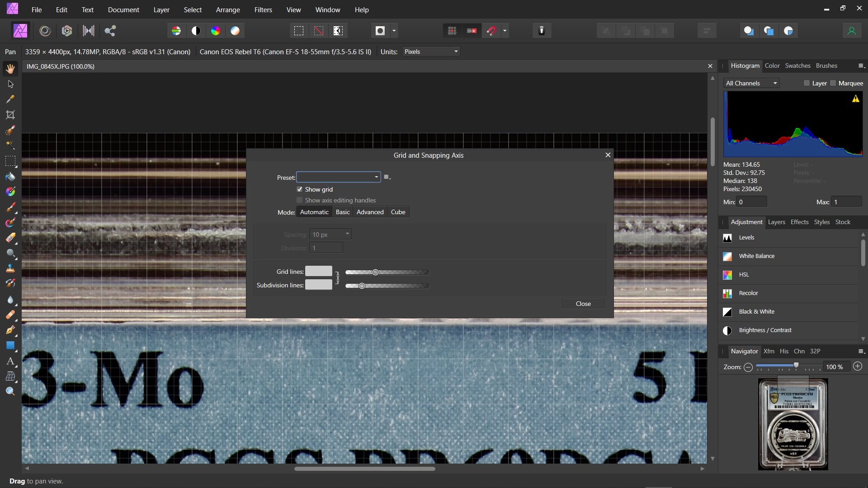Switch to the Layers tab
Viewport: 868px width, 488px height.
pos(776,222)
